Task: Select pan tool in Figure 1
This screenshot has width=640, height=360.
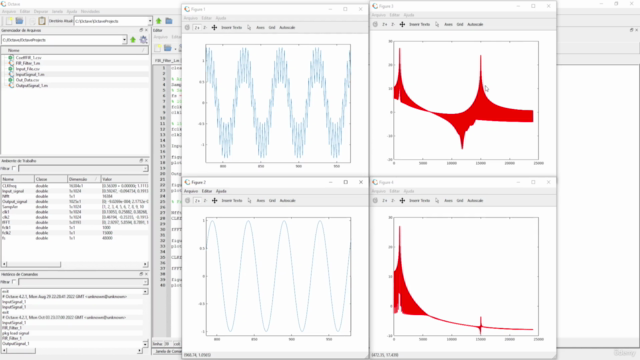Action: point(214,27)
